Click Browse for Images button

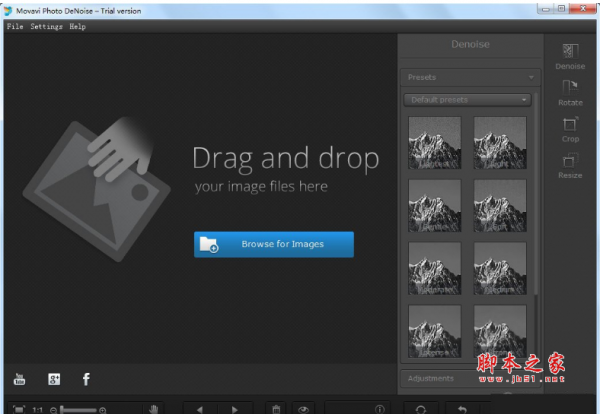pos(274,244)
